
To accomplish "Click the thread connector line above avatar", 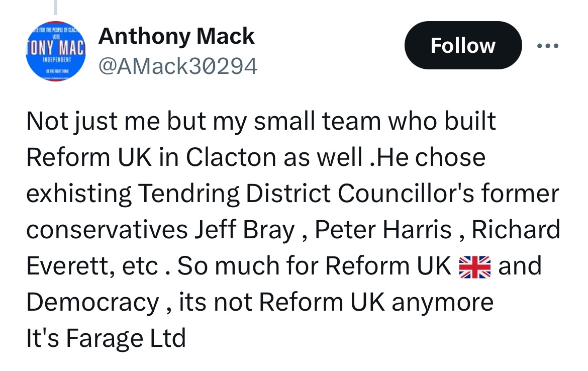I will pos(56,7).
